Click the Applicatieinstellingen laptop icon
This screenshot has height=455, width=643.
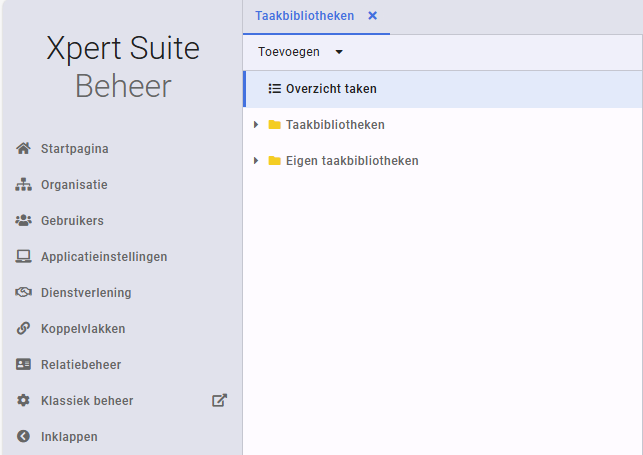pos(23,257)
